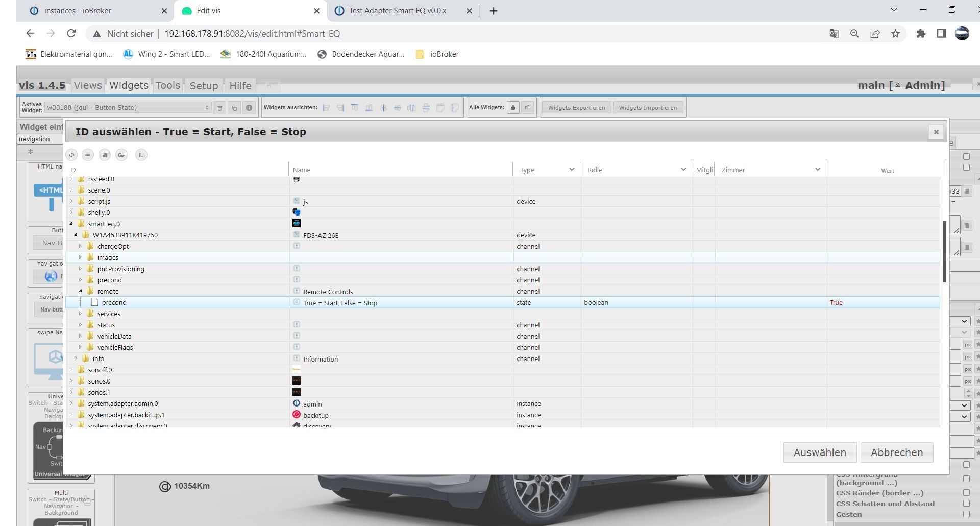Click the navigation widget filter field
The width and height of the screenshot is (980, 526).
[41, 139]
